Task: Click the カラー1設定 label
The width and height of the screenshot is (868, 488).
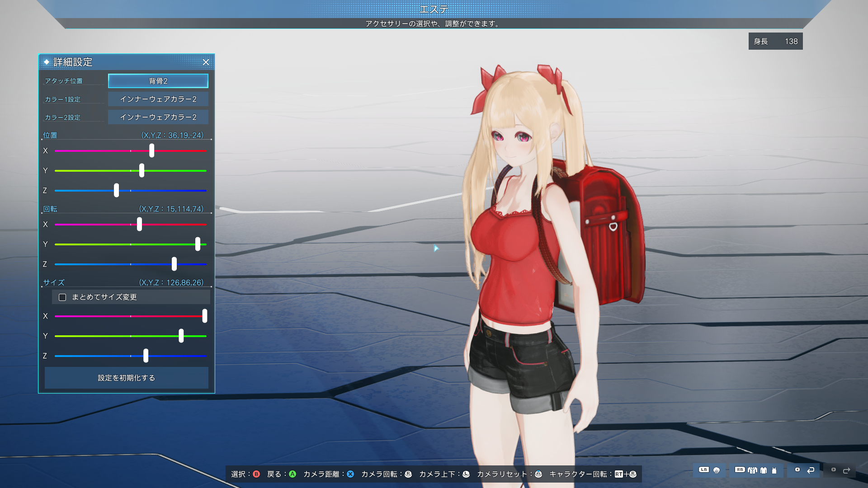Action: (x=62, y=99)
